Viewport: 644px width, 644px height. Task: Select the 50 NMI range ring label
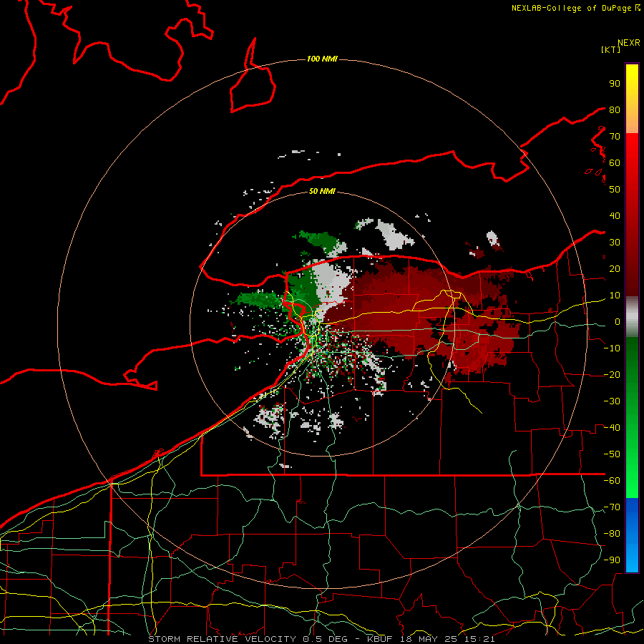322,191
